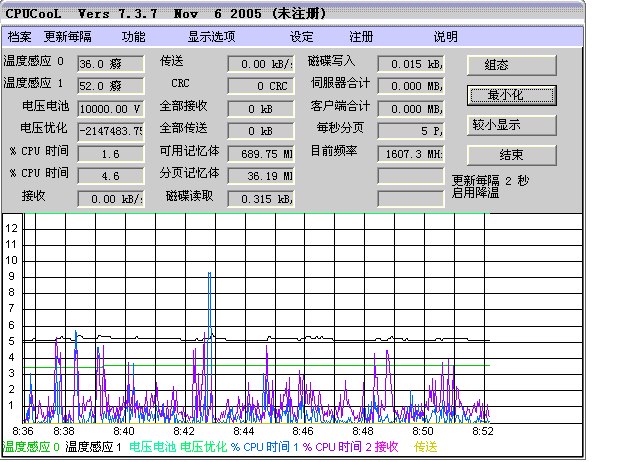
Task: Select the 温度感应 0 value field
Action: coord(111,64)
